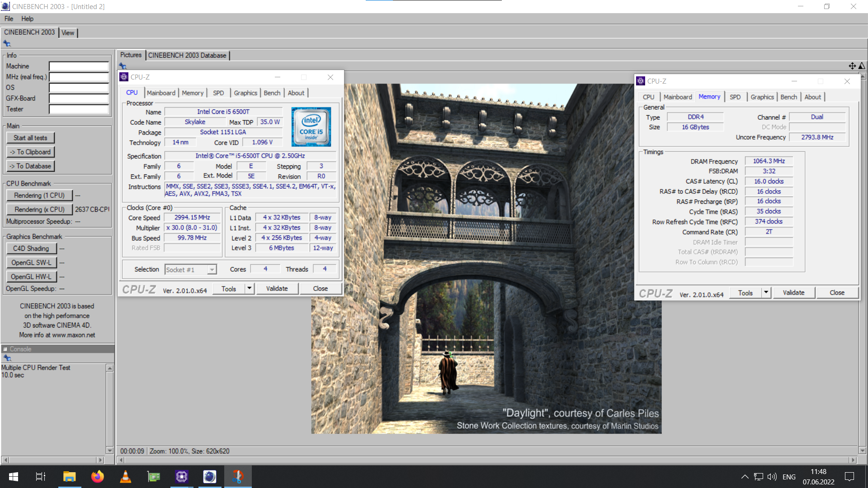Open Tools dropdown arrow in left CPU-Z window
This screenshot has height=488, width=868.
pos(249,289)
